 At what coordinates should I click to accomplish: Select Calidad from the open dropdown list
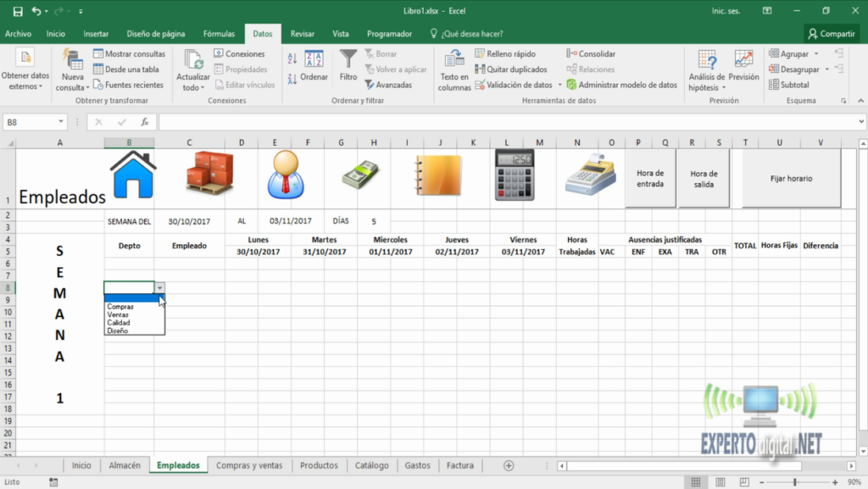tap(120, 323)
